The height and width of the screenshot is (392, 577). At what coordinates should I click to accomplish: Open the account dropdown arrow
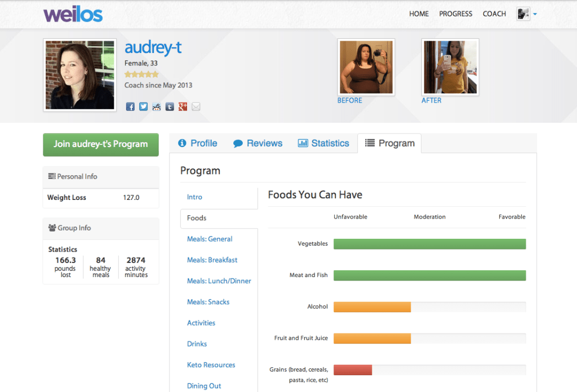(535, 14)
